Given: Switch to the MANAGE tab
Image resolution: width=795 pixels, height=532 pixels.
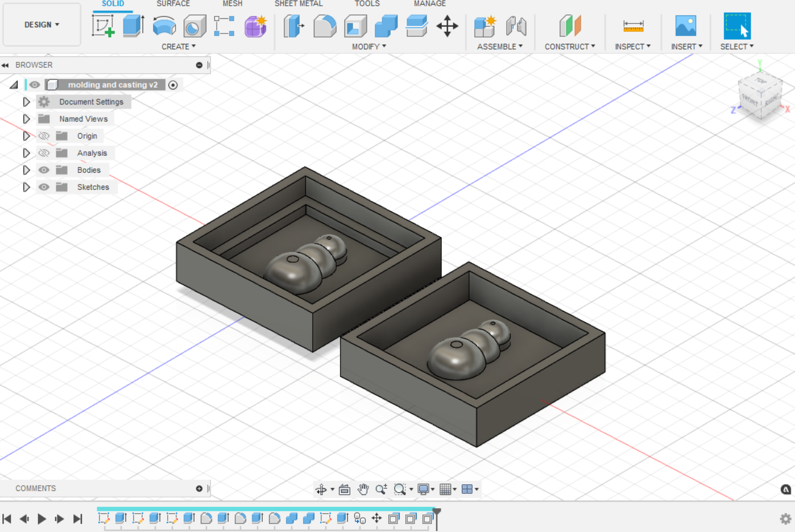Looking at the screenshot, I should pyautogui.click(x=430, y=4).
